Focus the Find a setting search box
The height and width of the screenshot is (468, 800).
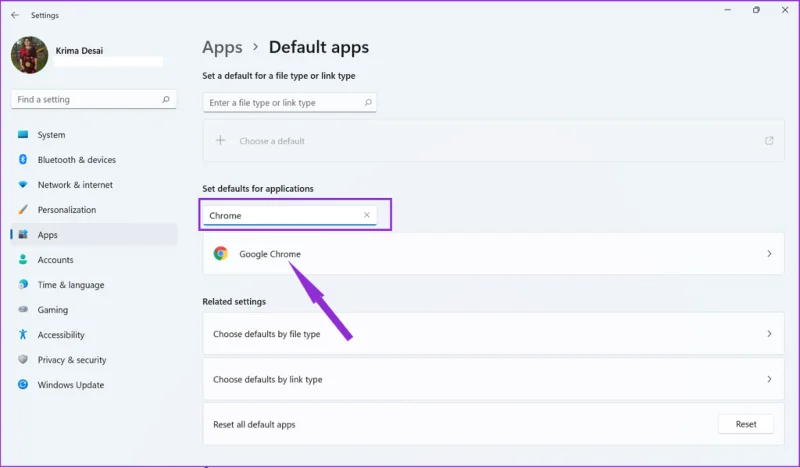coord(94,100)
